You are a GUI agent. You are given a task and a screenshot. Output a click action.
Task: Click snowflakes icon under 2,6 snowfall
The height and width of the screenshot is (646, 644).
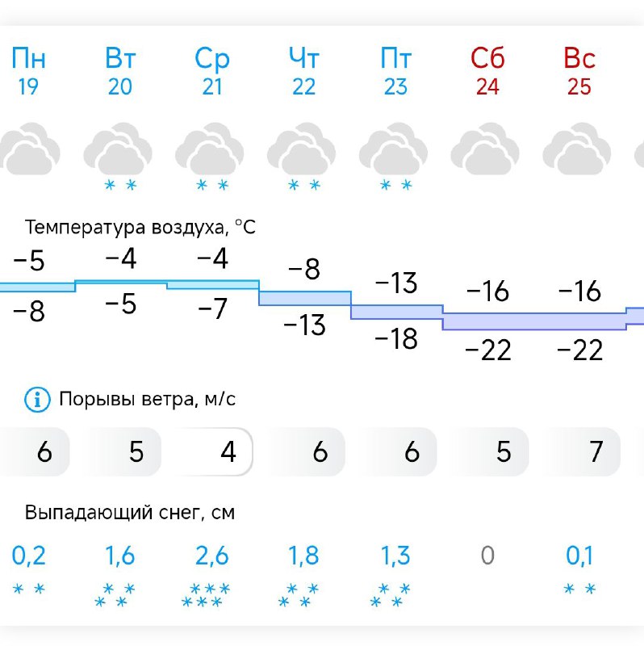(211, 594)
